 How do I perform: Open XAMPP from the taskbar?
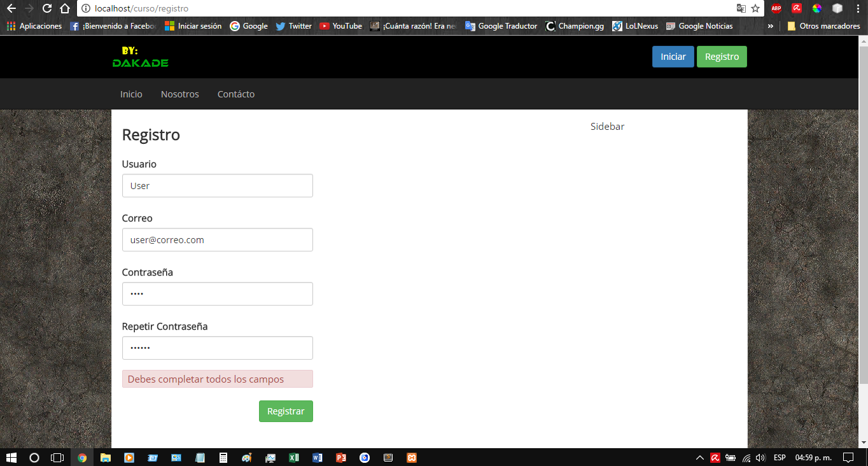pyautogui.click(x=412, y=457)
